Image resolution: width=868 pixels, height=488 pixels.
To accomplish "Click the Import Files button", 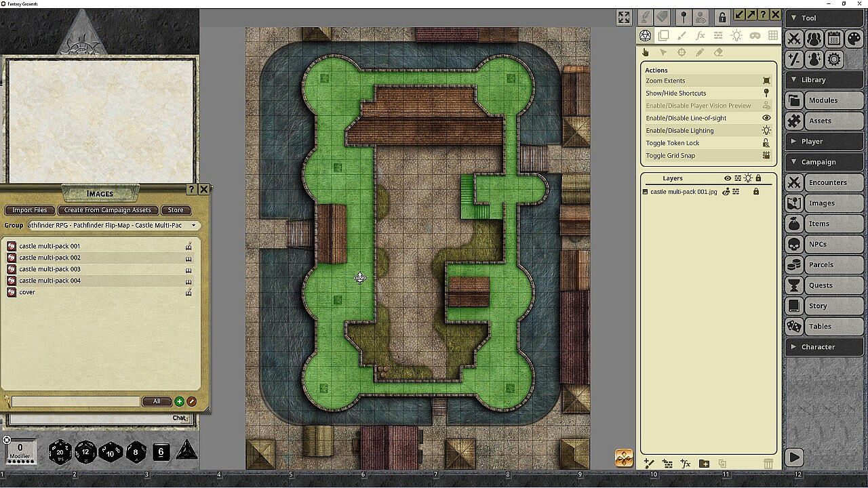I will pyautogui.click(x=30, y=210).
